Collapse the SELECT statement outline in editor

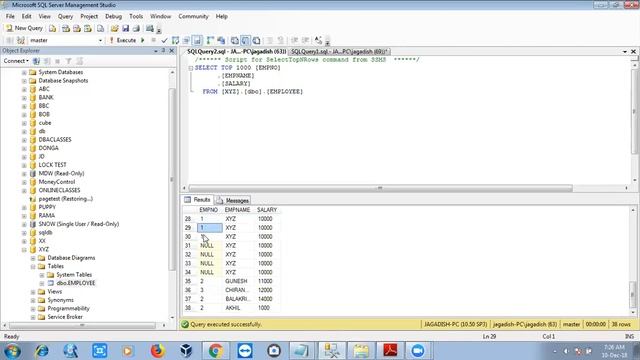pyautogui.click(x=191, y=68)
